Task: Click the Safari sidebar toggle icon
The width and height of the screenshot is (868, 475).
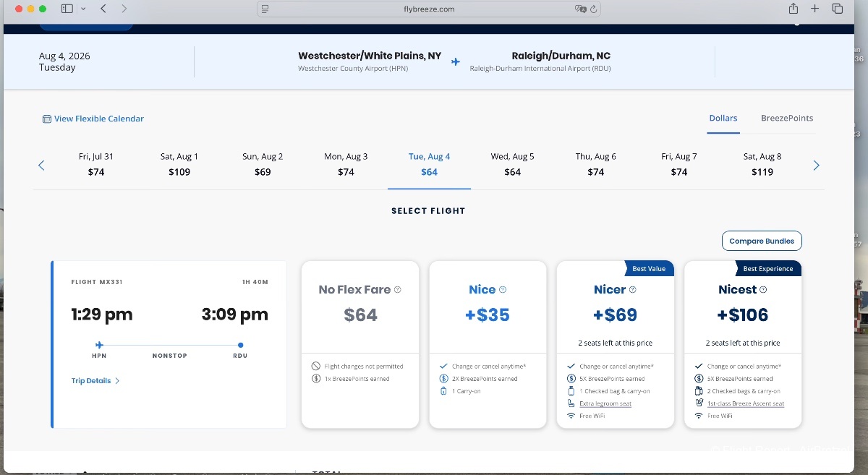Action: (67, 9)
